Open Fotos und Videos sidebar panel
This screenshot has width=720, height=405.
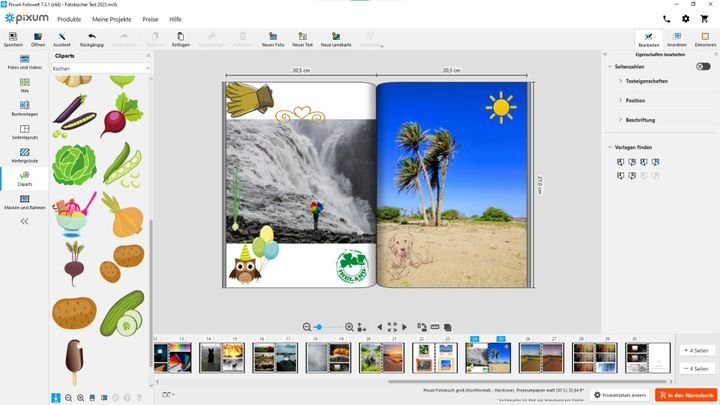(x=25, y=62)
